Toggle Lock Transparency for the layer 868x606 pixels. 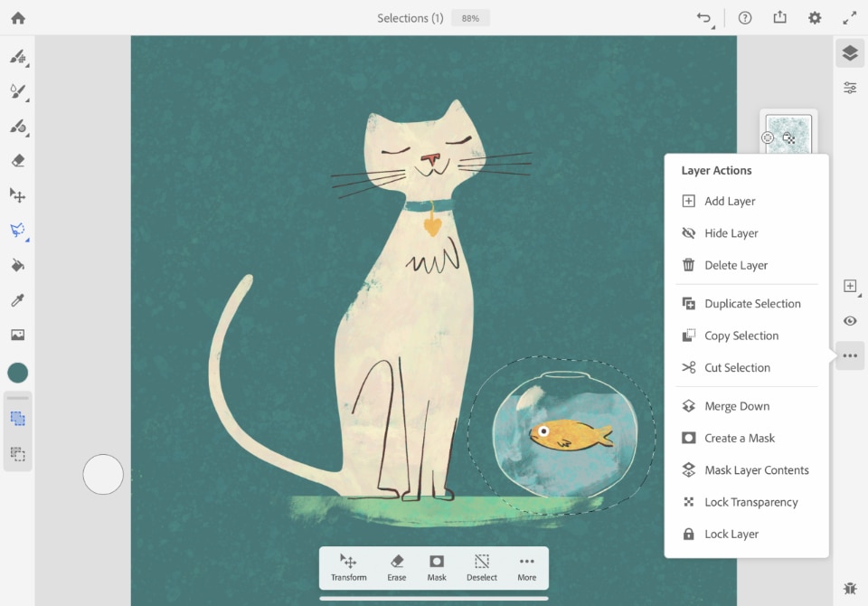(750, 502)
